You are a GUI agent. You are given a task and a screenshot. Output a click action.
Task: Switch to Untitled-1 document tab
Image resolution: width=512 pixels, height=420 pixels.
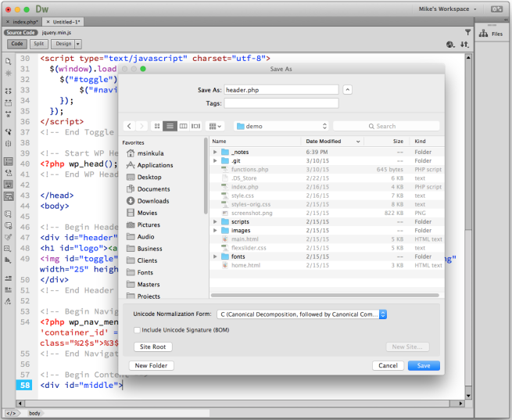[63, 22]
